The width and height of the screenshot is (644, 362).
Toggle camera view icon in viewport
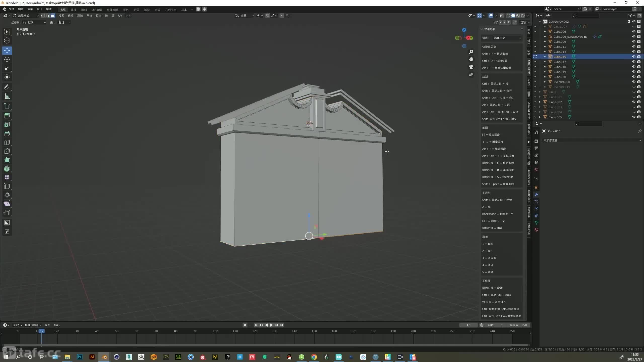(x=471, y=67)
